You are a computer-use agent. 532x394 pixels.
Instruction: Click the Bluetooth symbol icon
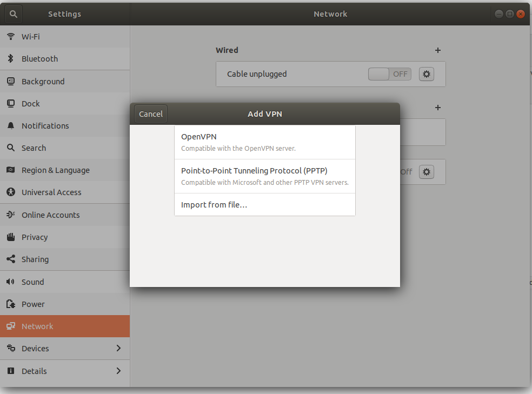[11, 58]
